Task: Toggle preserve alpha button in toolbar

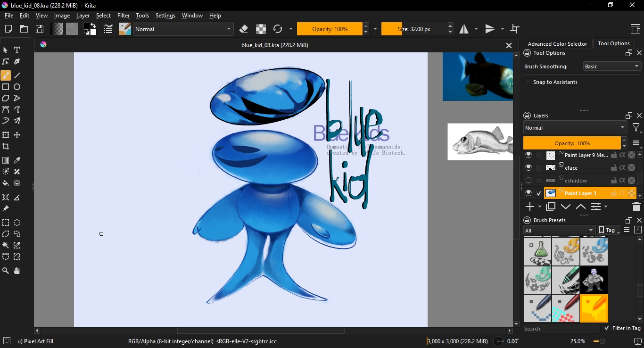Action: tap(261, 29)
